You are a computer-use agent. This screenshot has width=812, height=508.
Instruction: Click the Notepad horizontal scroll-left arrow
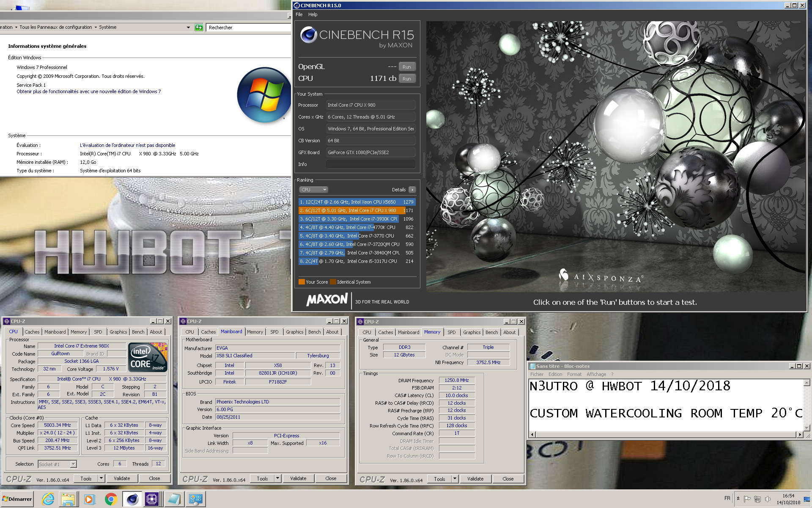(x=532, y=434)
